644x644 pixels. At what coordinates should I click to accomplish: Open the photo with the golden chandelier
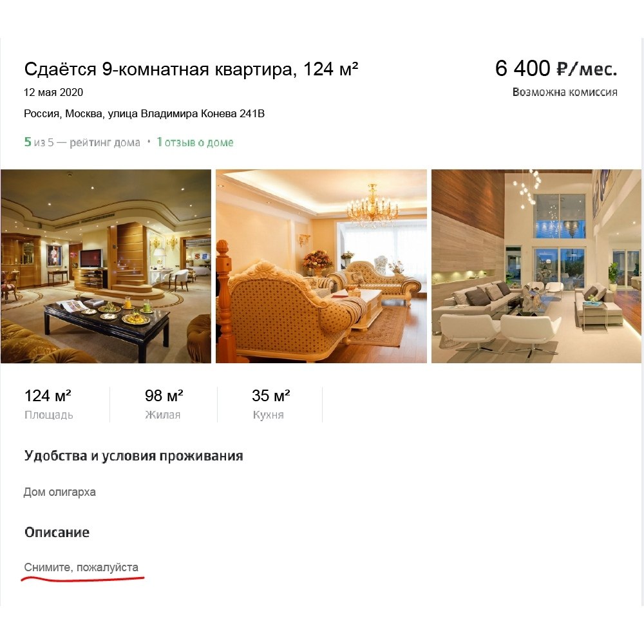[321, 266]
